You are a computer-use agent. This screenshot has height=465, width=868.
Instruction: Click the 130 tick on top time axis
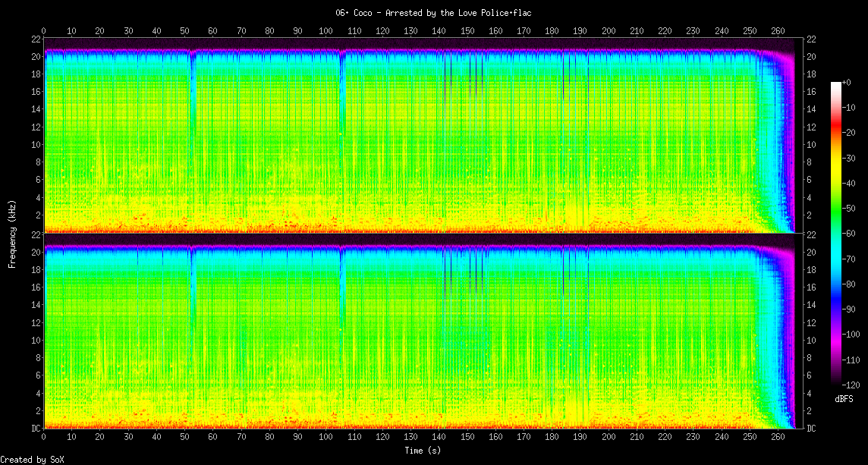tap(410, 31)
